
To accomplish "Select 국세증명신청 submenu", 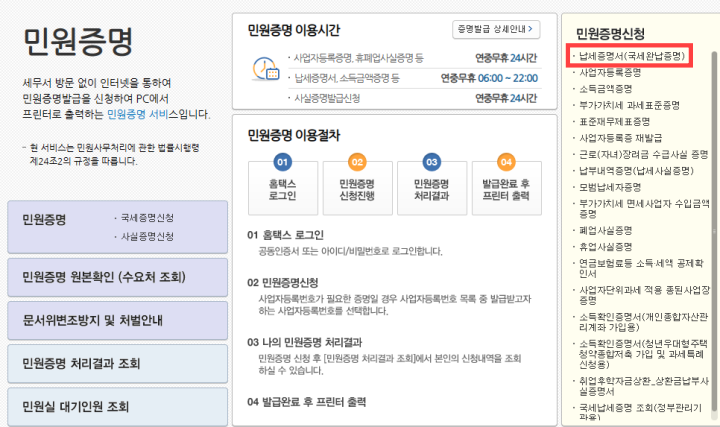I will [147, 218].
